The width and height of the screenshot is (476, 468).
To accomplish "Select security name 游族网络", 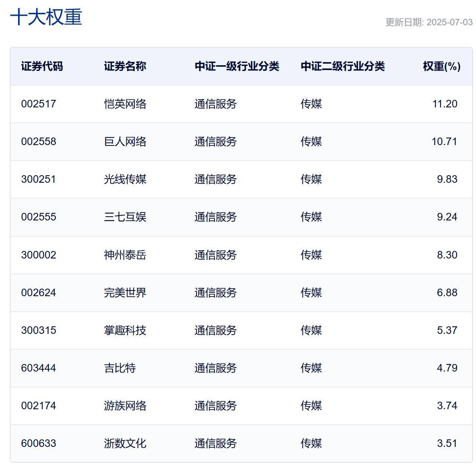I will point(125,406).
